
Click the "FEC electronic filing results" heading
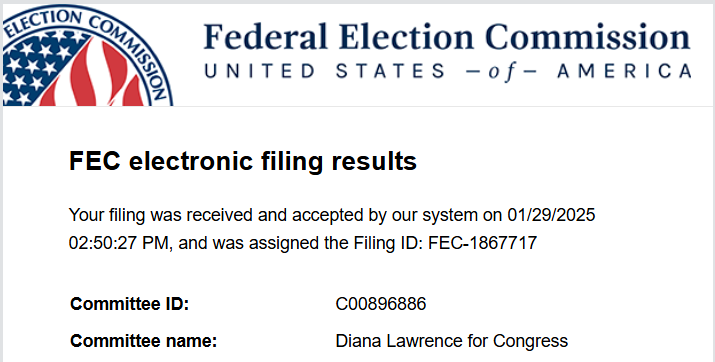[243, 161]
